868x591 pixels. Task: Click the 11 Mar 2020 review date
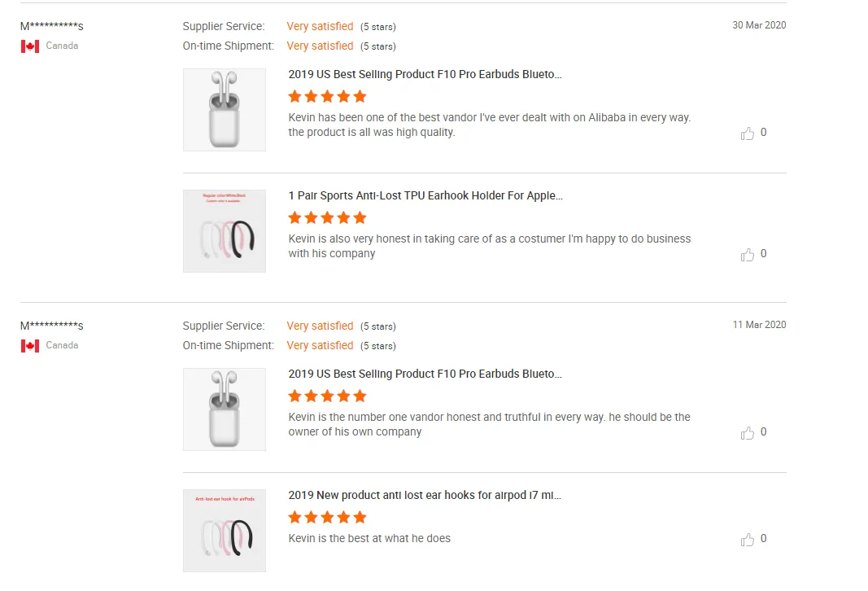[x=759, y=325]
